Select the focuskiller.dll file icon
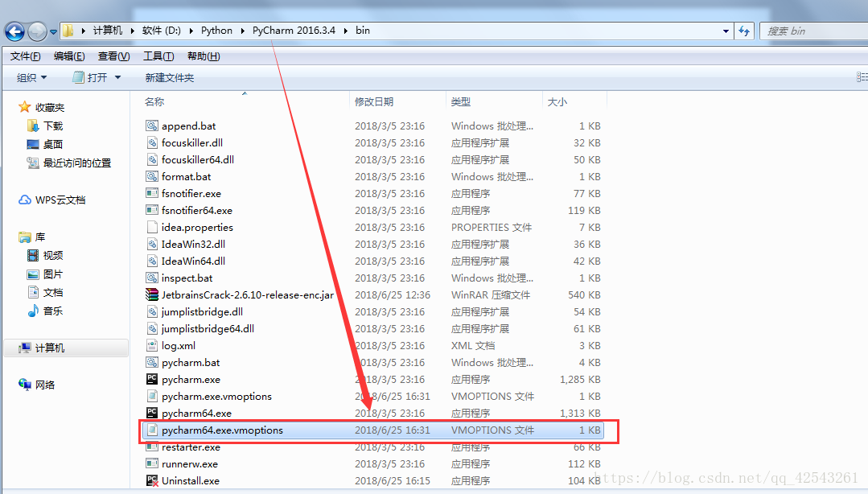Viewport: 868px width, 494px height. pos(152,142)
